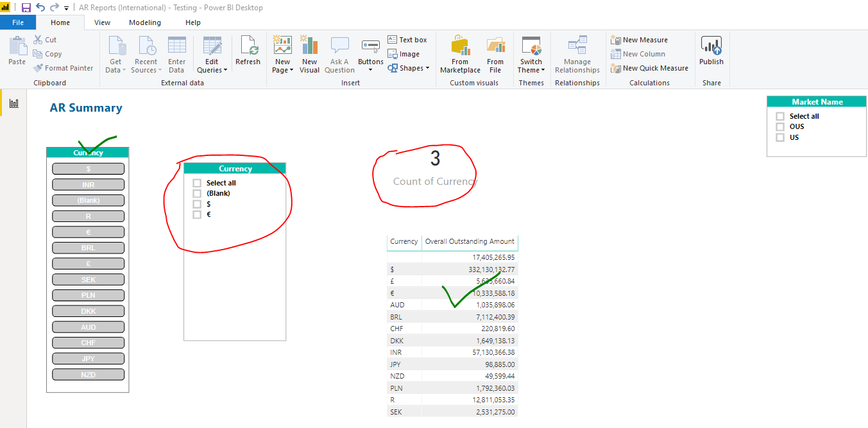
Task: Click the Overall Outstanding Amount column header
Action: coord(470,242)
